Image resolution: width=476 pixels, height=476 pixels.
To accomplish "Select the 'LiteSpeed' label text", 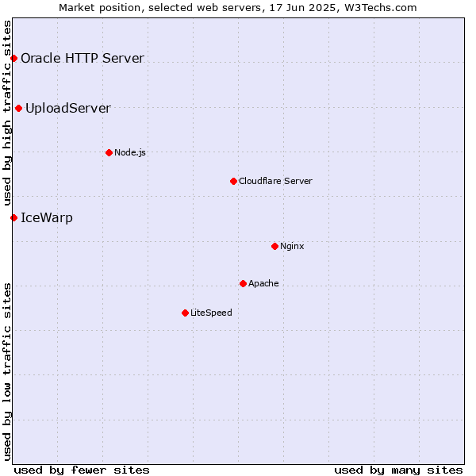I will (211, 313).
